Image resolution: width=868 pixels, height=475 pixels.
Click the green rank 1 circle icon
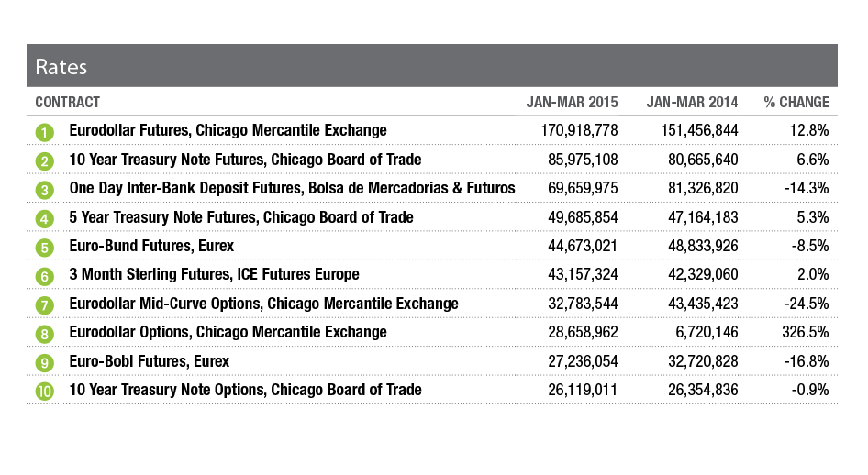tap(44, 131)
